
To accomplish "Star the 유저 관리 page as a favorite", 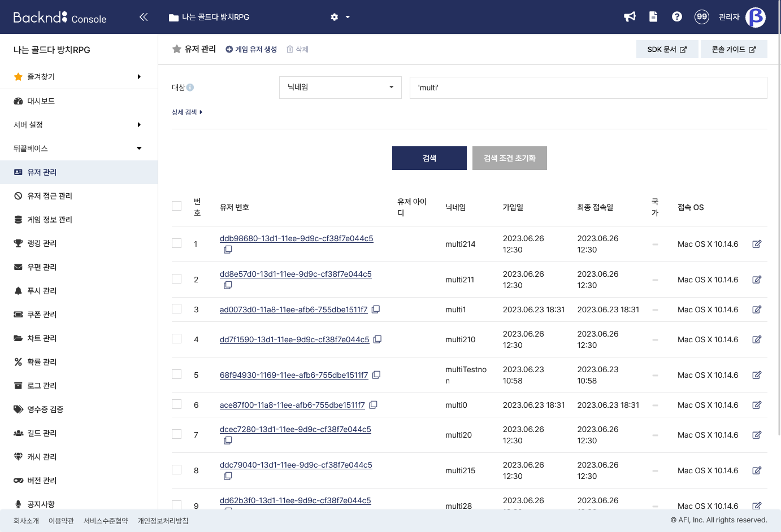I will [177, 49].
